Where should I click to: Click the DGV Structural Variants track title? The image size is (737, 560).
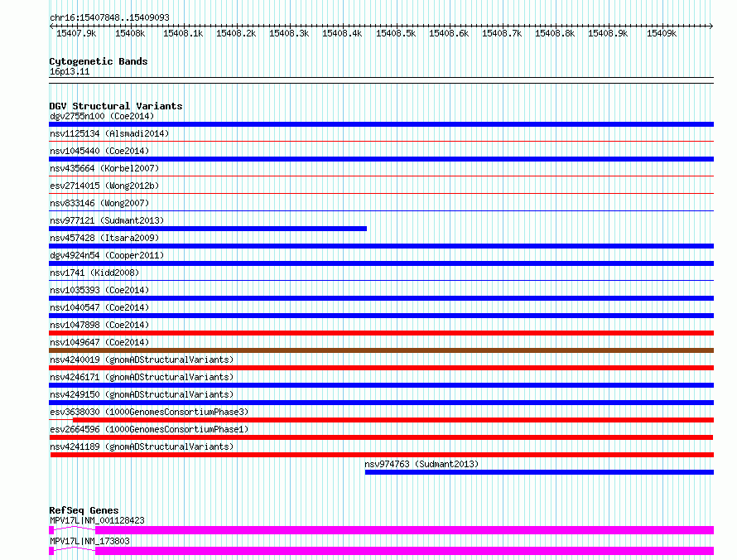pyautogui.click(x=116, y=106)
